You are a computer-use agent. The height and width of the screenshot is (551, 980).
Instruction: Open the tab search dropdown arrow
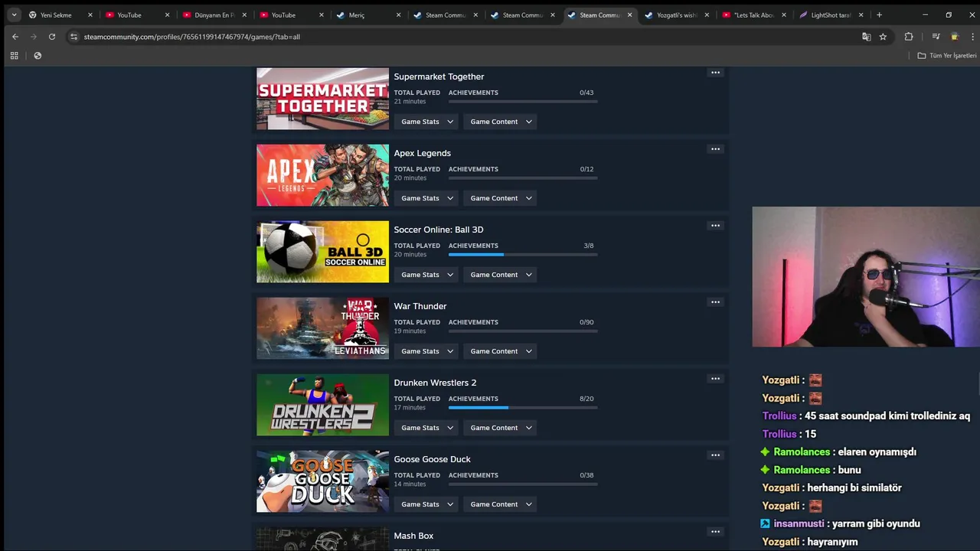click(14, 15)
